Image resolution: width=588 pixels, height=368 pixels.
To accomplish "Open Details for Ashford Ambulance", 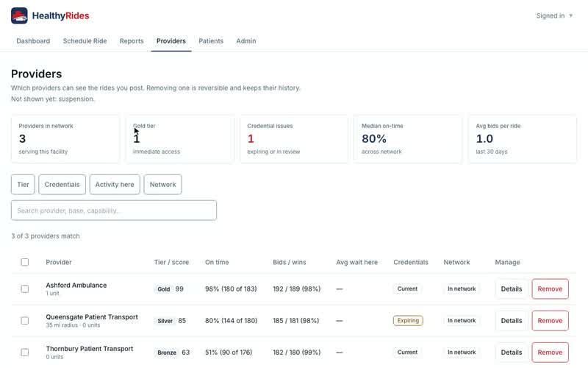I will click(x=512, y=289).
